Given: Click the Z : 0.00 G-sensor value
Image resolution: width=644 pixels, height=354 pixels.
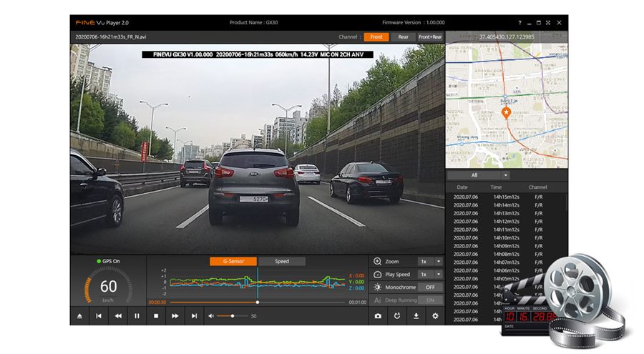Looking at the screenshot, I should coord(356,288).
